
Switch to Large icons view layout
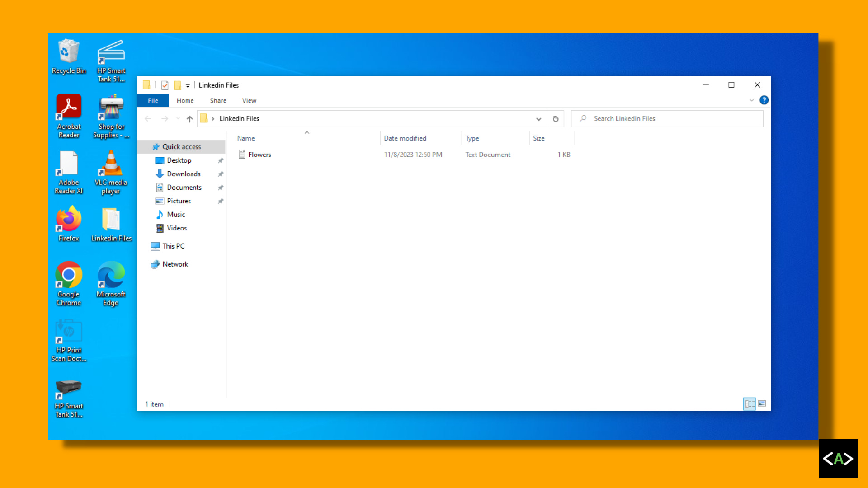pos(762,404)
